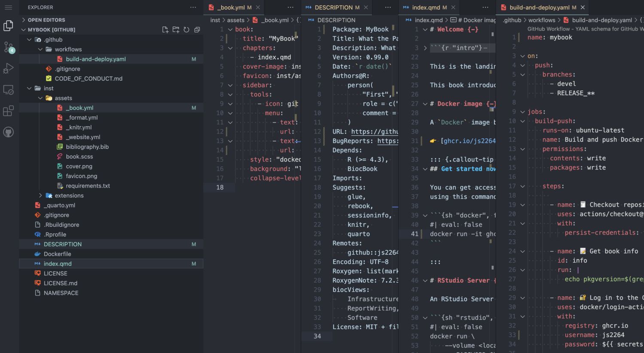The height and width of the screenshot is (353, 644).
Task: Refresh the explorer file tree
Action: [186, 30]
